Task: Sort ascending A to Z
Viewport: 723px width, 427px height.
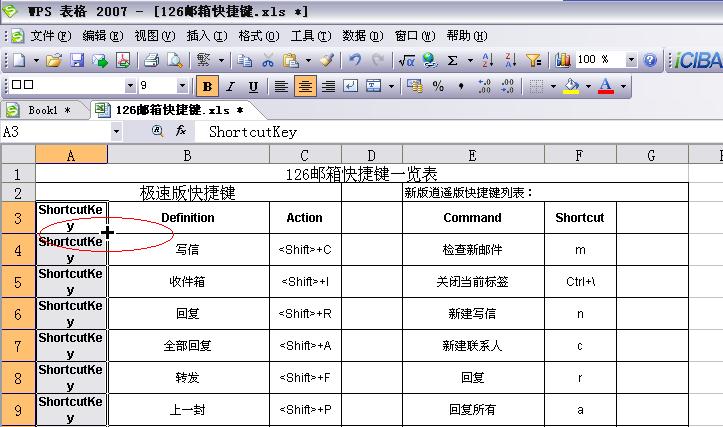Action: pos(487,60)
